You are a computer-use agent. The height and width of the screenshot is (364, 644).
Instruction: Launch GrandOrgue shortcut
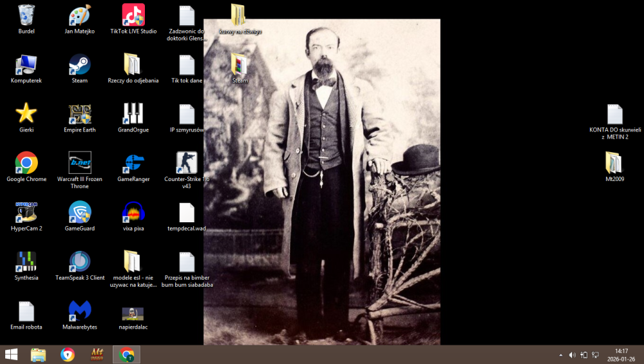[133, 113]
